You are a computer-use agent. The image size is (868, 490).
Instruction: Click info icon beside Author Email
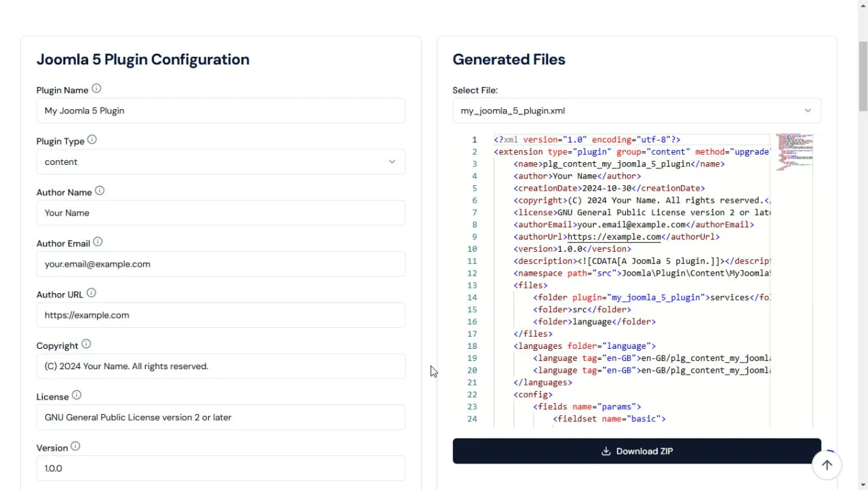tap(98, 242)
